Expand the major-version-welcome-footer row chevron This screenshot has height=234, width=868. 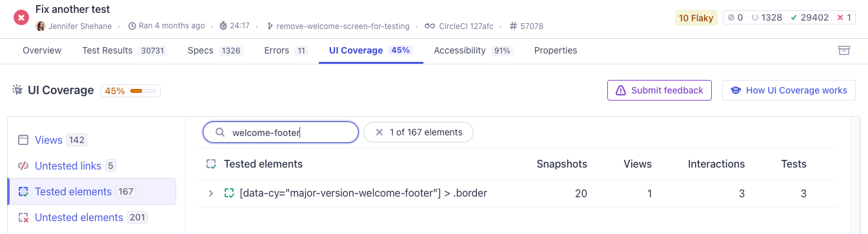tap(210, 193)
